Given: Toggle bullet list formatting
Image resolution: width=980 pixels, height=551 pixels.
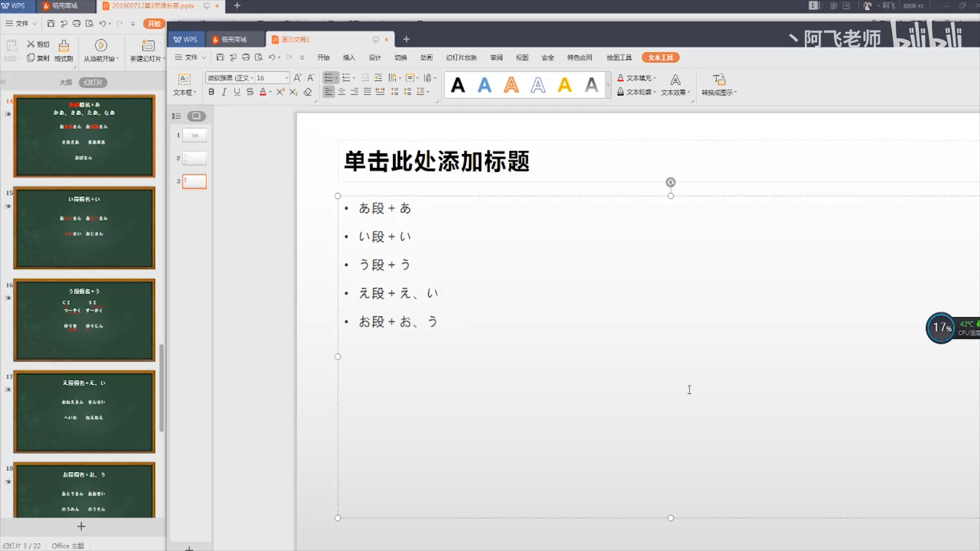Looking at the screenshot, I should tap(330, 78).
